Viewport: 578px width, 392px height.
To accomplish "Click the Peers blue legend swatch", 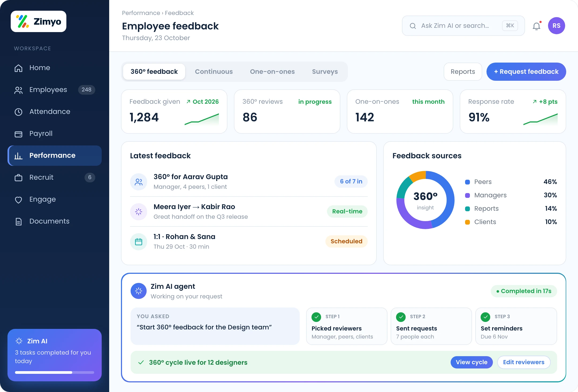I will 467,182.
